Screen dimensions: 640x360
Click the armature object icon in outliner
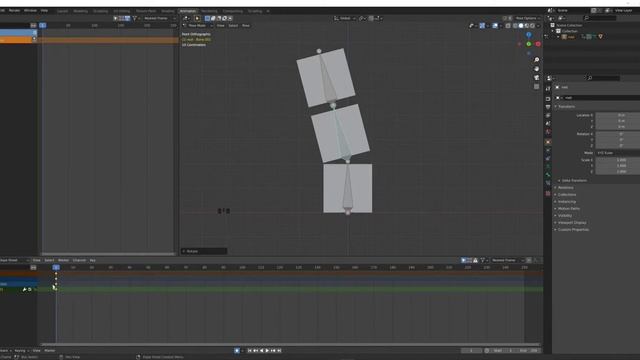pos(564,37)
